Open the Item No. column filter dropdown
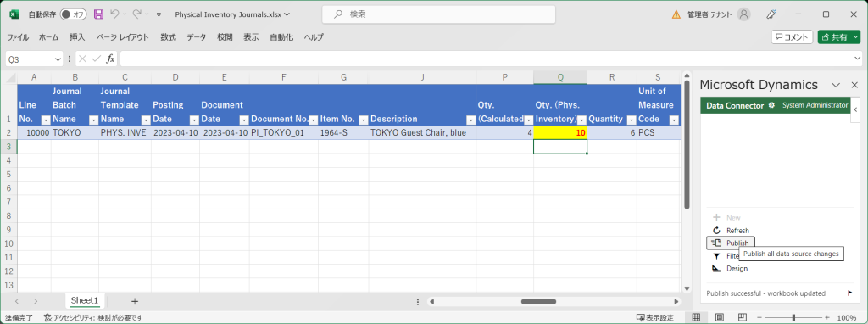Screen dimensions: 868x324 [363, 120]
